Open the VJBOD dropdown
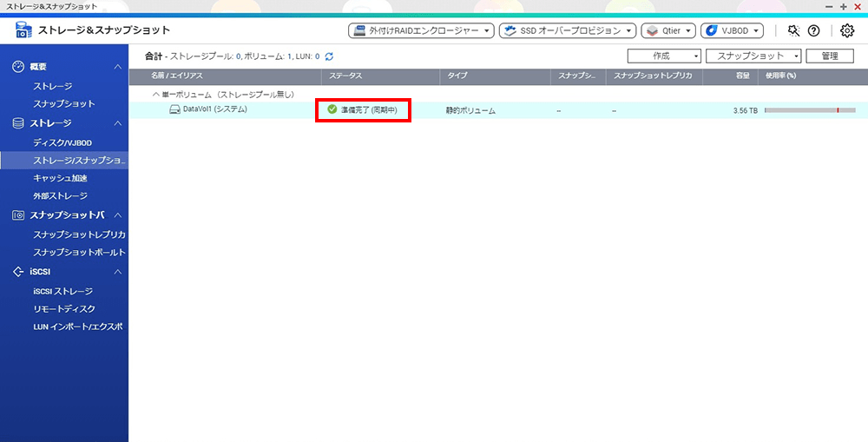The height and width of the screenshot is (442, 868). coord(732,30)
